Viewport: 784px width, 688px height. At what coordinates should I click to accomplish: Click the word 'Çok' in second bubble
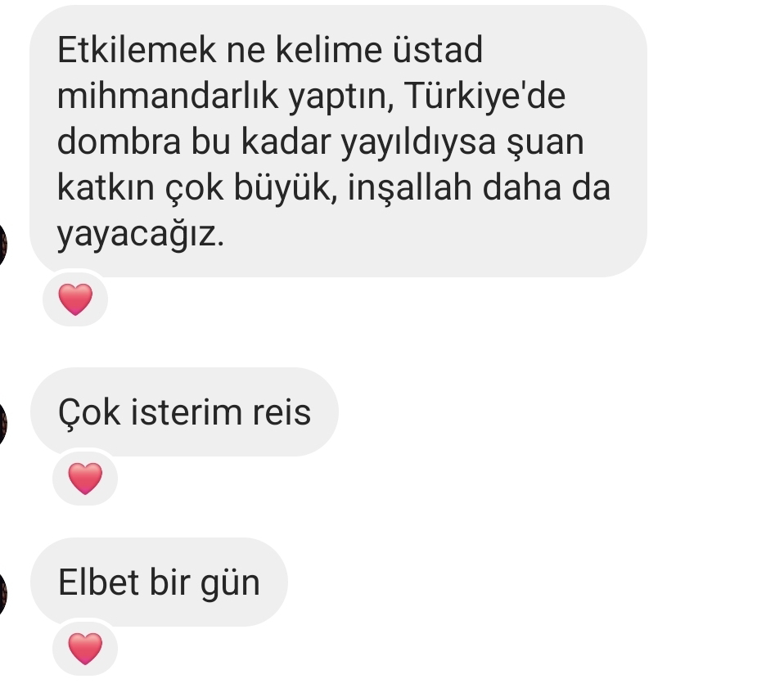(89, 412)
